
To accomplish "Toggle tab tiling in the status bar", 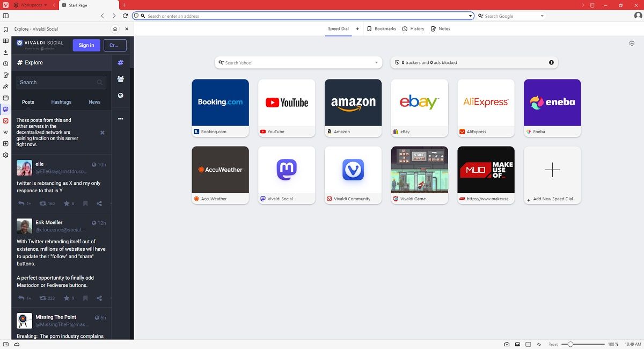I will pos(529,344).
